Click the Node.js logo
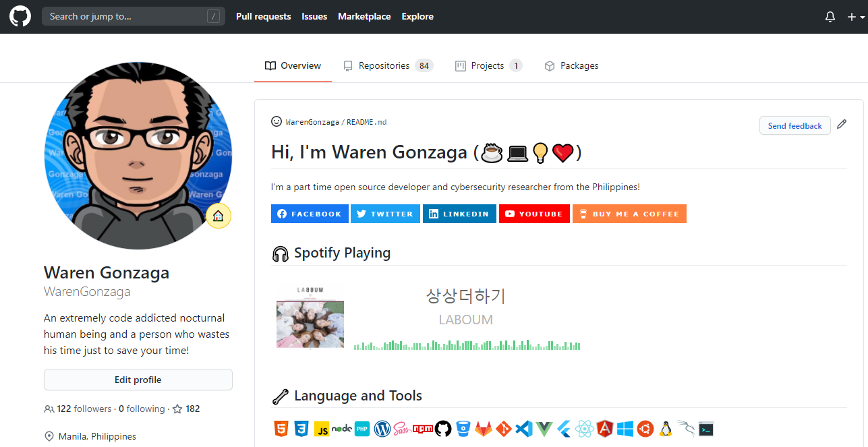This screenshot has height=447, width=868. tap(341, 428)
